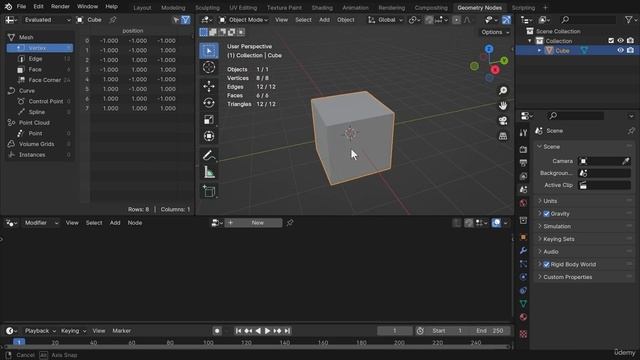640x360 pixels.
Task: Toggle auto keying record button
Action: pos(217,331)
